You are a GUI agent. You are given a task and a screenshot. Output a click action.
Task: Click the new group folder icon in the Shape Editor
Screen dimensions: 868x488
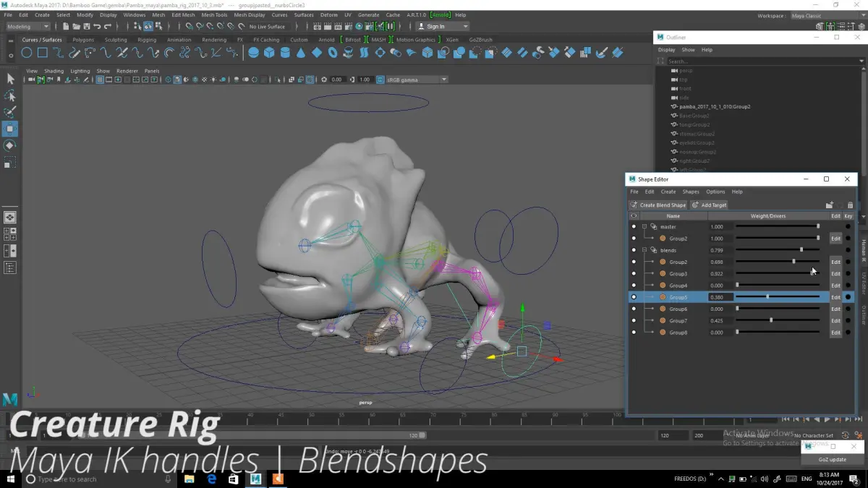pos(830,205)
